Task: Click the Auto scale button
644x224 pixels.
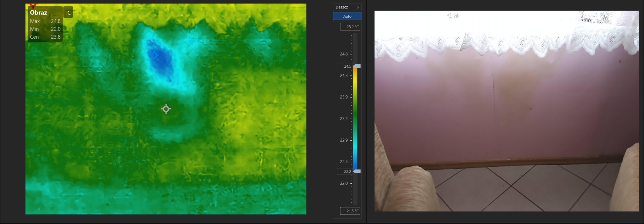Action: 347,16
